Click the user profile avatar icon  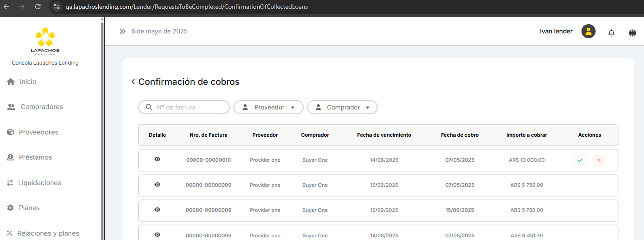pyautogui.click(x=588, y=31)
